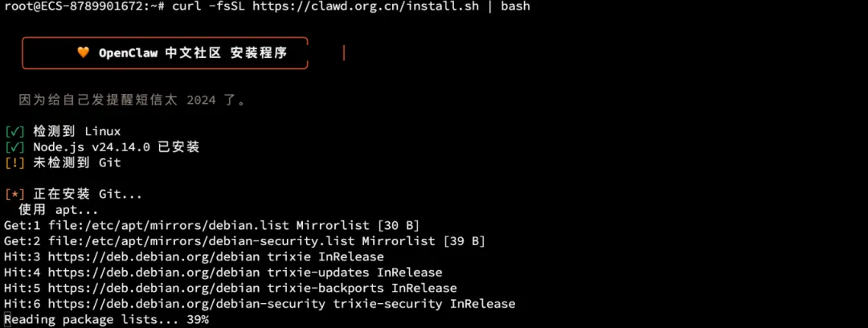
Task: Click the asterisk marker for installing Git
Action: [15, 195]
